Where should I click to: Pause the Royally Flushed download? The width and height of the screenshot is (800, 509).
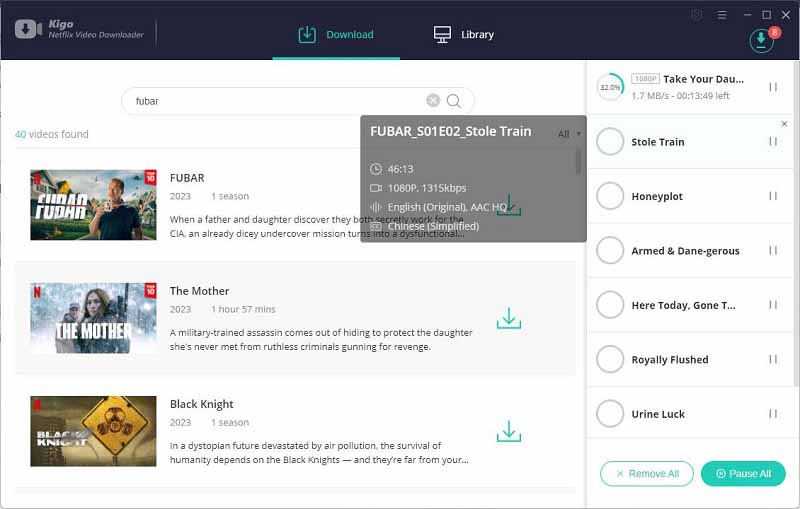[x=773, y=360]
